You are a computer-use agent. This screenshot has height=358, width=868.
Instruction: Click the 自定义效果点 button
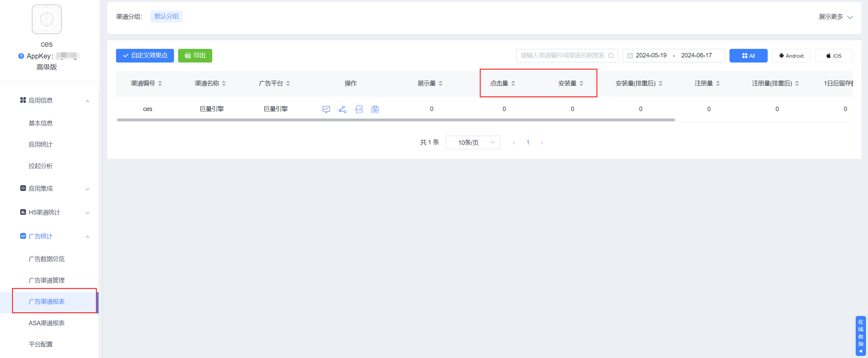pyautogui.click(x=145, y=56)
